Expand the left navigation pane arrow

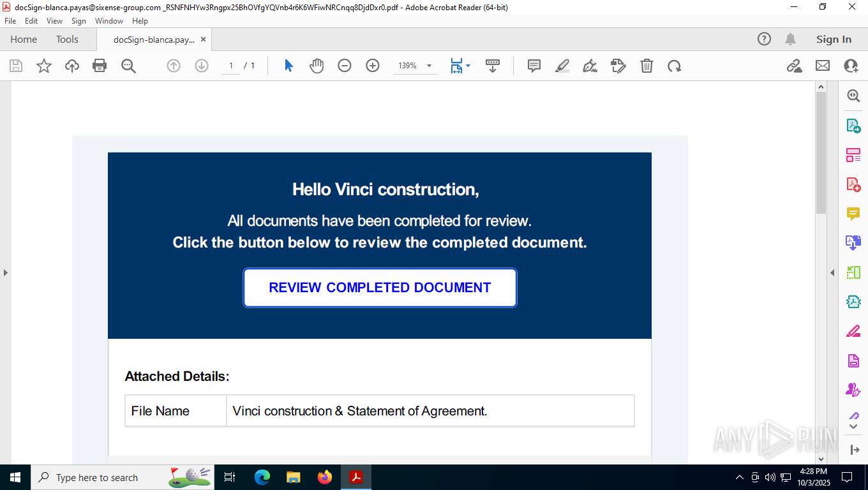pos(6,272)
